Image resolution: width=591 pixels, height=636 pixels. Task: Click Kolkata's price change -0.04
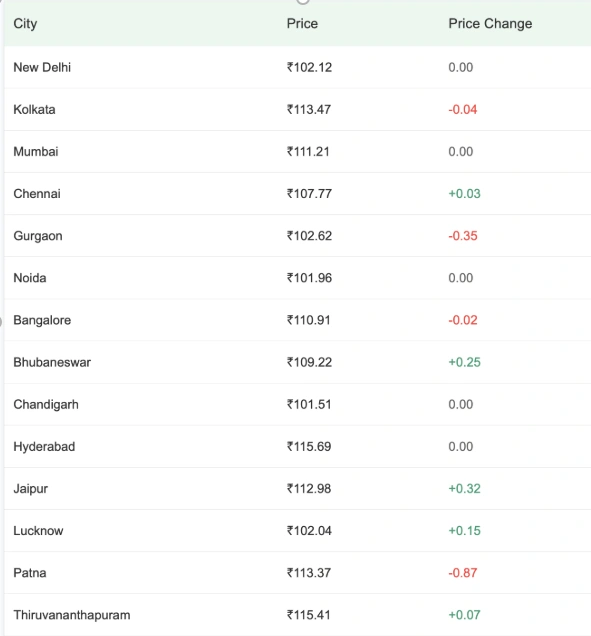coord(463,110)
